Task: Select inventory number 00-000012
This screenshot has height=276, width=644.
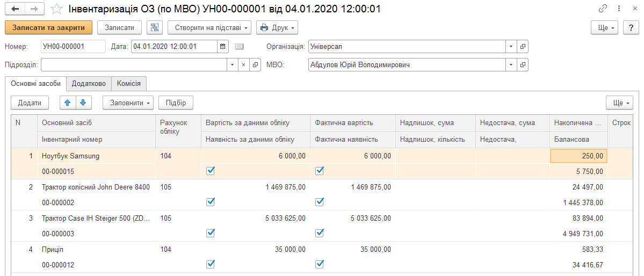Action: [97, 265]
